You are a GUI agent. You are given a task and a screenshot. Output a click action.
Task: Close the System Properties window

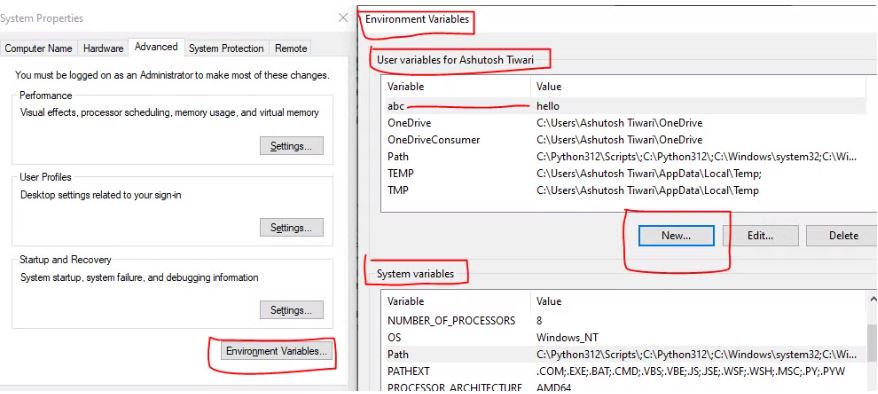(x=343, y=18)
